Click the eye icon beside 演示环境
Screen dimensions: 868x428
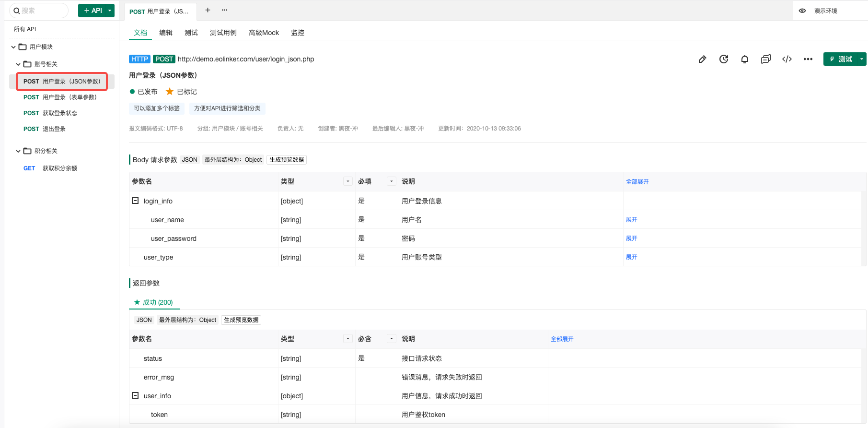pyautogui.click(x=802, y=11)
